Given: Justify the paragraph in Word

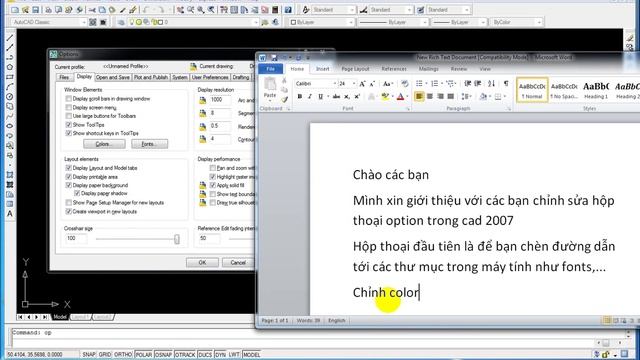Looking at the screenshot, I should [x=450, y=97].
